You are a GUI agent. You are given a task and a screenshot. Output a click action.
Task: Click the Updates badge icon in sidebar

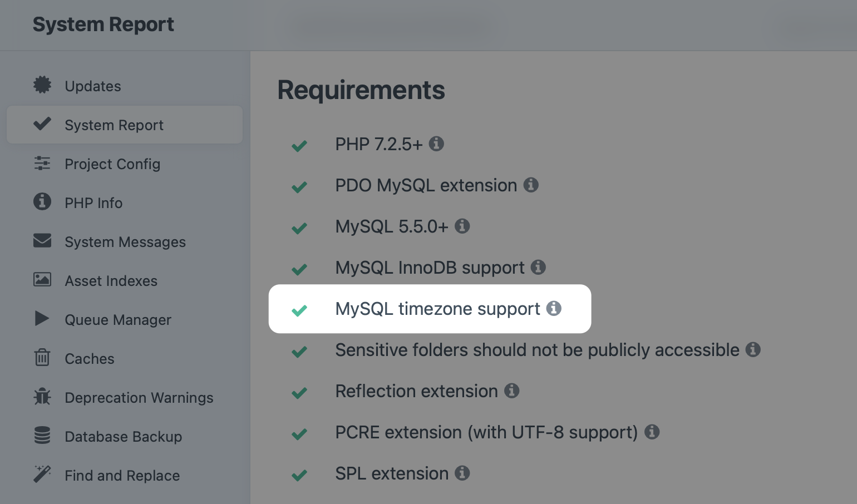(42, 85)
